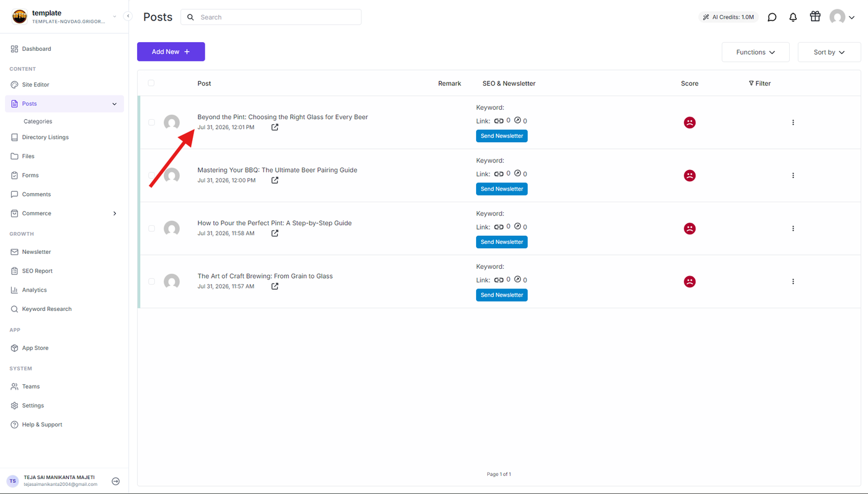The image size is (868, 494).
Task: Click the sad face score for Perfect Pint post
Action: pyautogui.click(x=689, y=228)
